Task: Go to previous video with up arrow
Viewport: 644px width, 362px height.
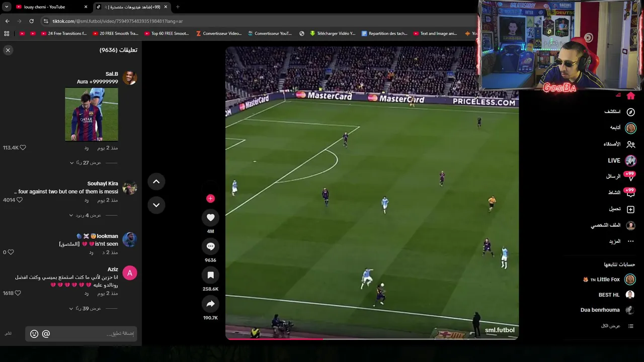Action: 156,182
